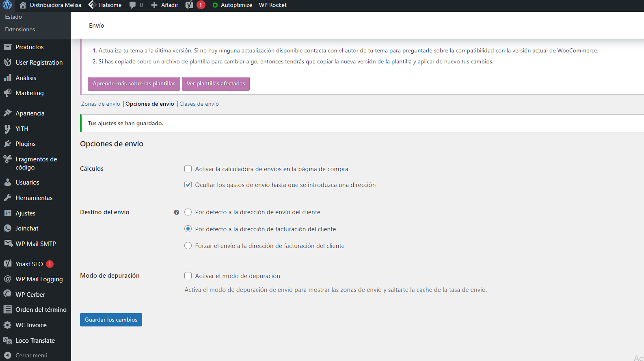Viewport: 644px width, 361px height.
Task: Click the Orden del término list icon
Action: [x=8, y=310]
